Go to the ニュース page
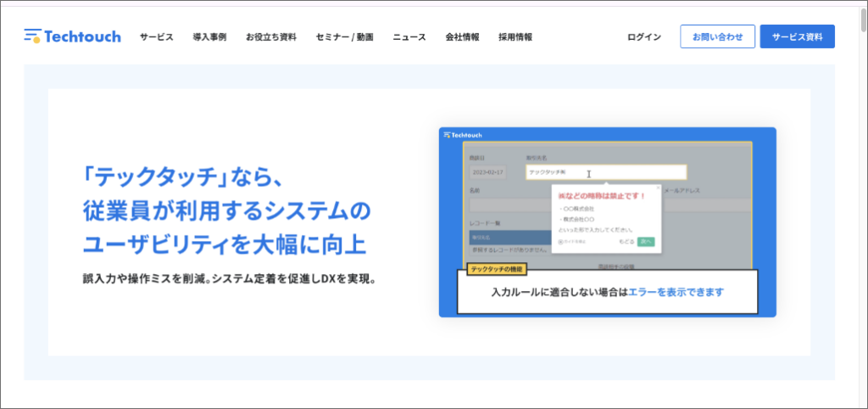This screenshot has height=409, width=868. click(x=409, y=37)
